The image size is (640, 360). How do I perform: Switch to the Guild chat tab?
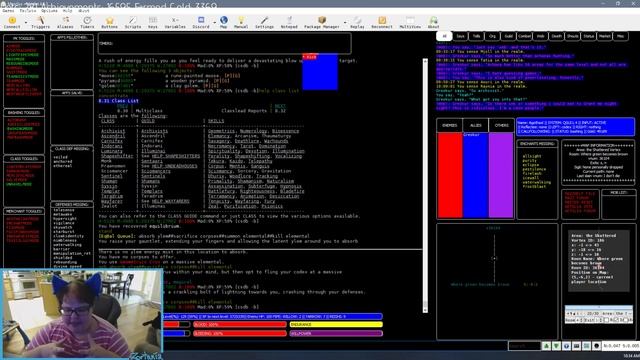pos(508,36)
